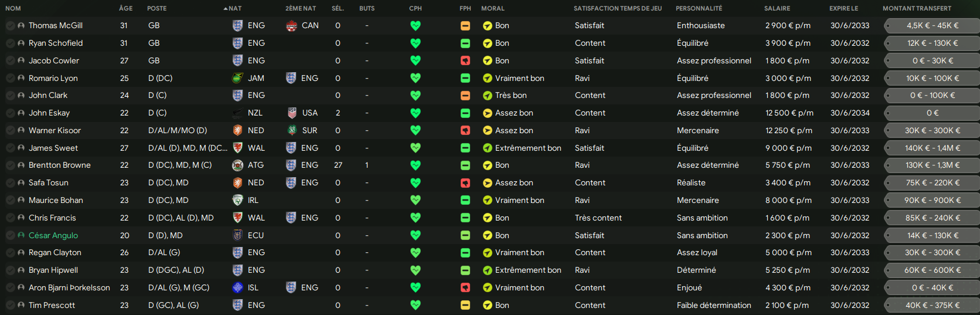Click the morale arrow icon for James Sweet
This screenshot has width=980, height=315.
(487, 148)
